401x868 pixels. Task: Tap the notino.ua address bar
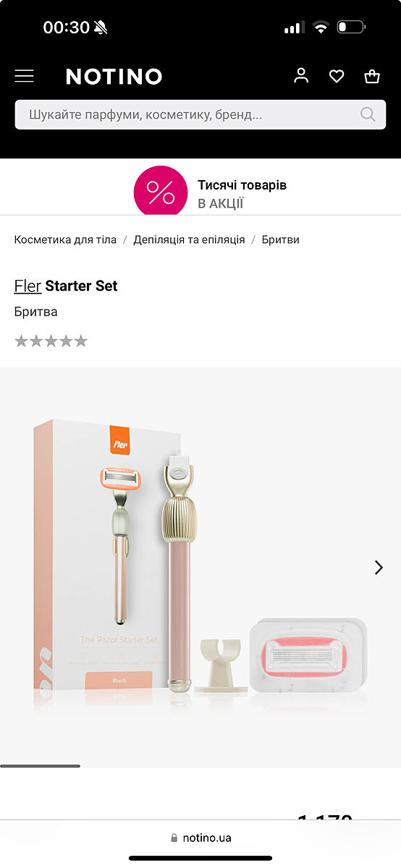[x=200, y=838]
